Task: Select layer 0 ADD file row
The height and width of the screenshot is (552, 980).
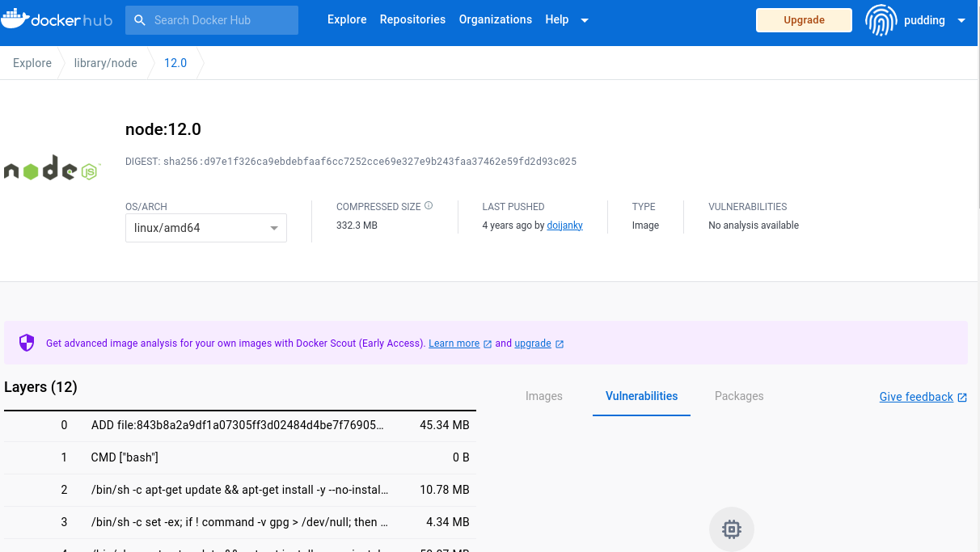Action: tap(240, 425)
